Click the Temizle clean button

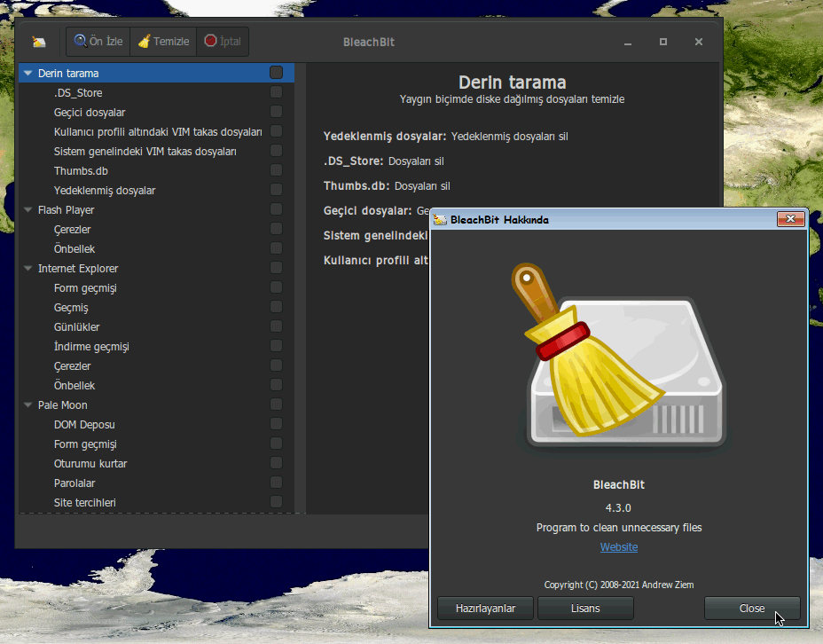(163, 42)
